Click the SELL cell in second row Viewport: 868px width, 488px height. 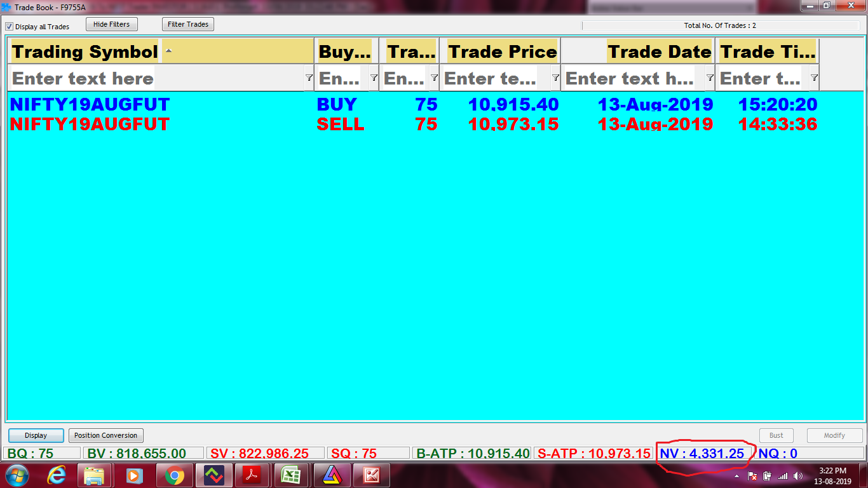(341, 124)
